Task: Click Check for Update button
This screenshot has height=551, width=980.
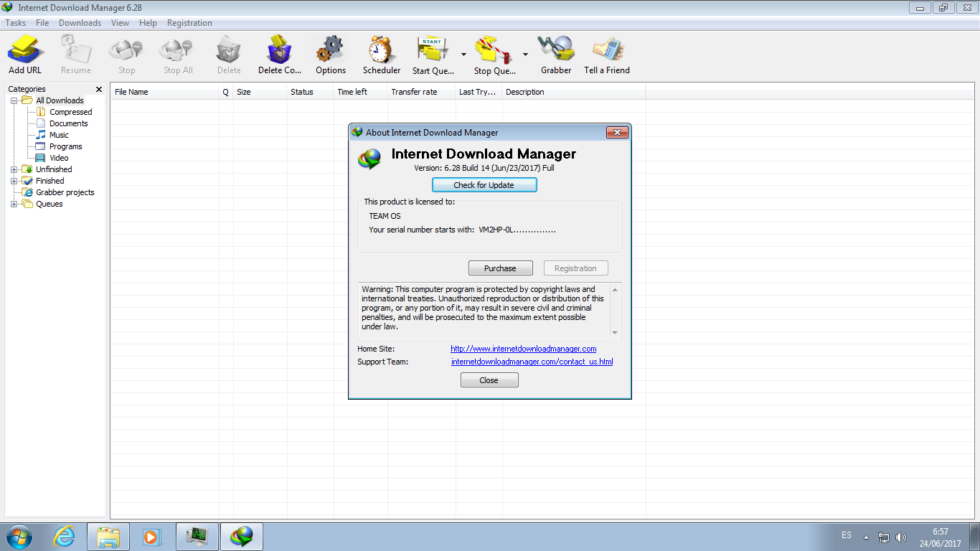Action: click(x=484, y=185)
